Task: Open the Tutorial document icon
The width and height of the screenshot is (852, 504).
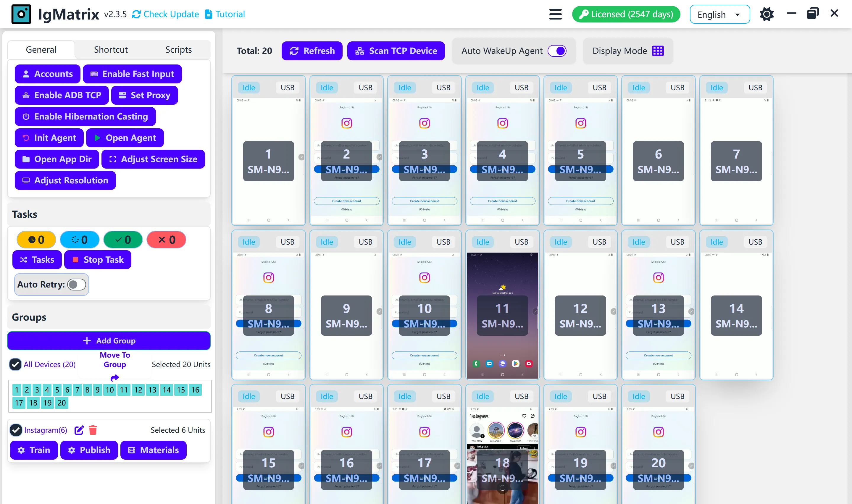Action: point(208,14)
